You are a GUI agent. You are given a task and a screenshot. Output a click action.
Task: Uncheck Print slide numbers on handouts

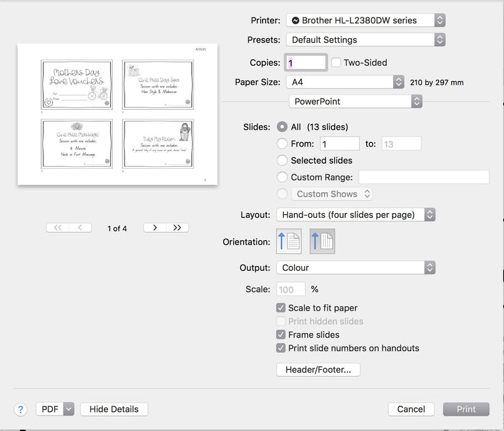(282, 348)
